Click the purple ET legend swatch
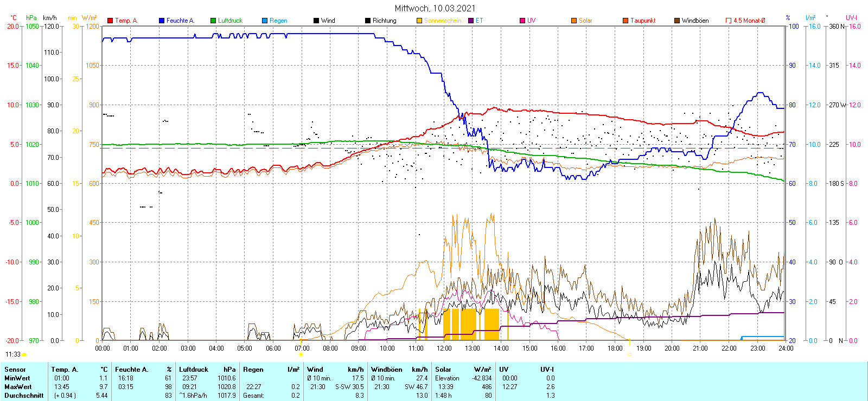The height and width of the screenshot is (401, 868). pos(471,21)
